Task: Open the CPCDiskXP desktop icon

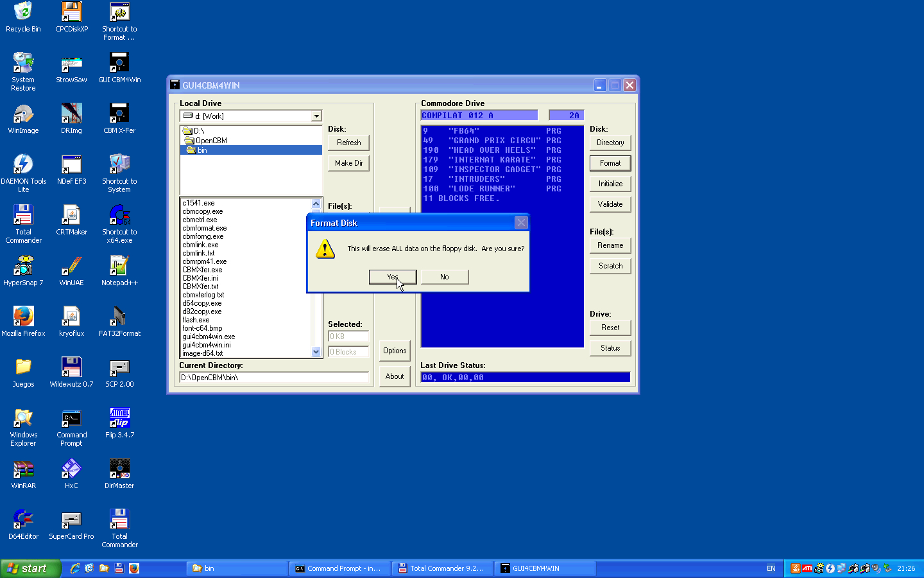Action: tap(71, 17)
